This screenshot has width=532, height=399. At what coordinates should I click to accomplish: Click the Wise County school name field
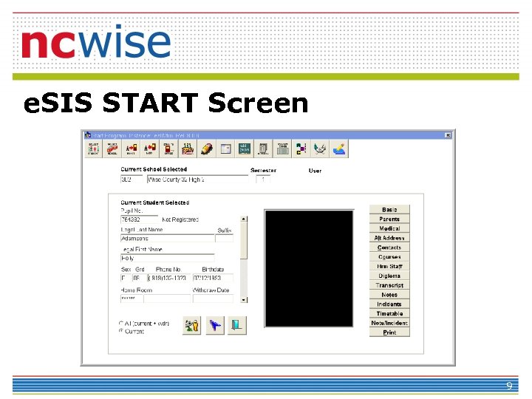(197, 180)
